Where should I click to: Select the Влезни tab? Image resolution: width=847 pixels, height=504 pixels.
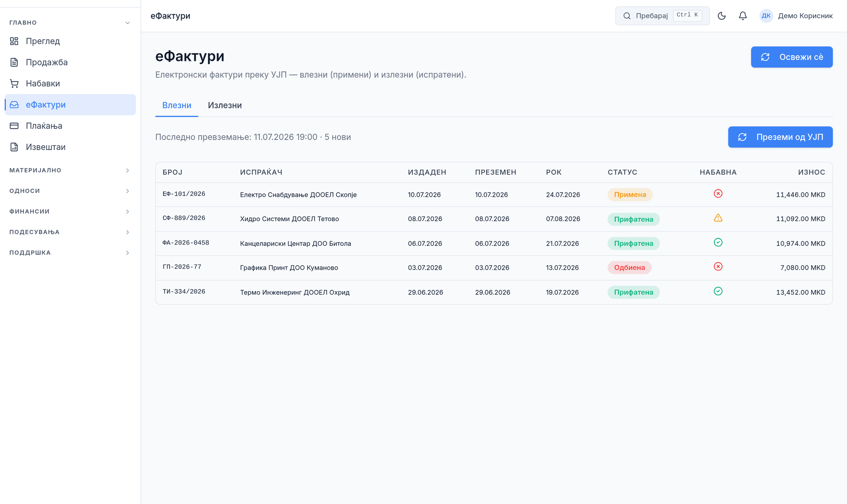coord(177,105)
